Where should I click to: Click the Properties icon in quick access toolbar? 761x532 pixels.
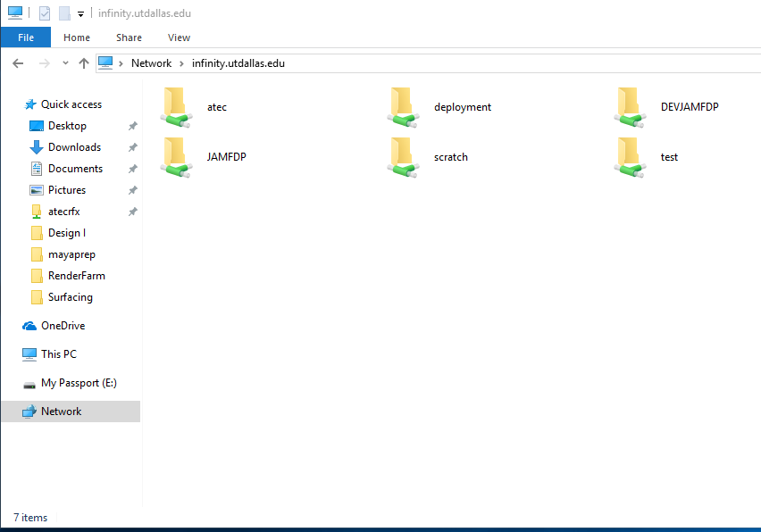coord(45,13)
